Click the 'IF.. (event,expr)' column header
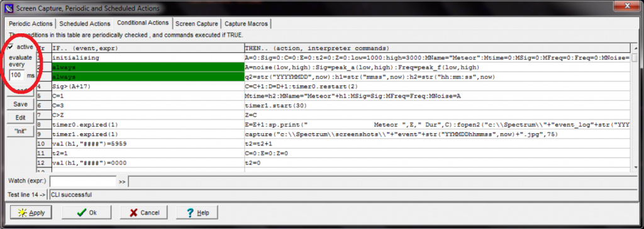Screen dimensions: 644x229 click(x=148, y=48)
